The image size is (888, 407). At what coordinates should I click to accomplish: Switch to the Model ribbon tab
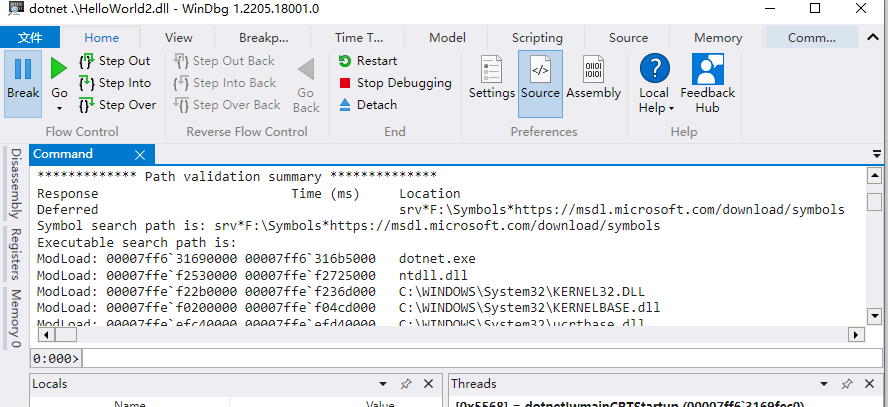[447, 38]
